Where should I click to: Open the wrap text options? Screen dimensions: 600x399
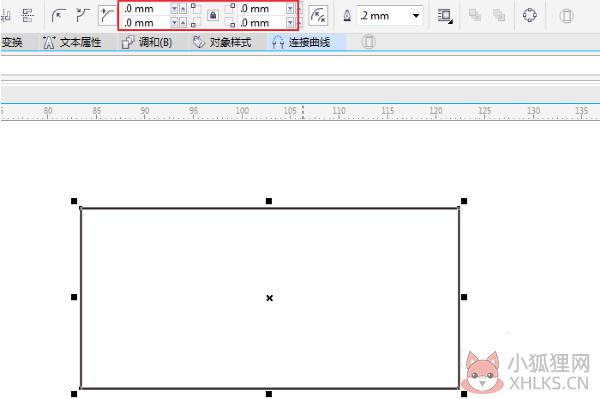tap(445, 16)
